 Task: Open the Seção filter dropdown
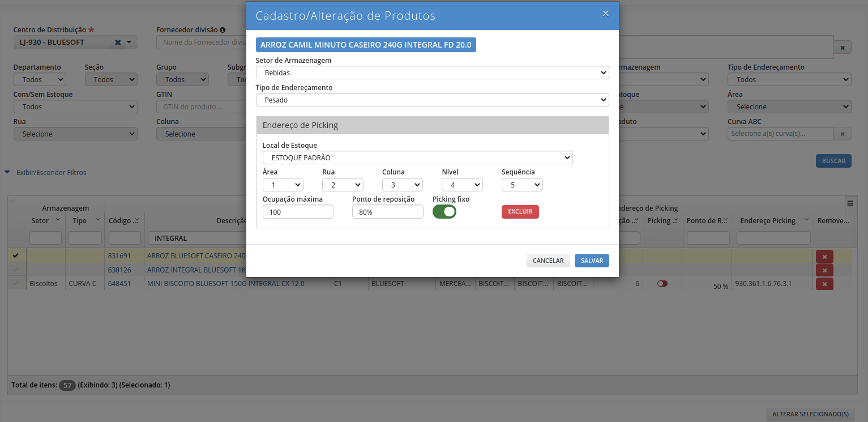pyautogui.click(x=111, y=80)
